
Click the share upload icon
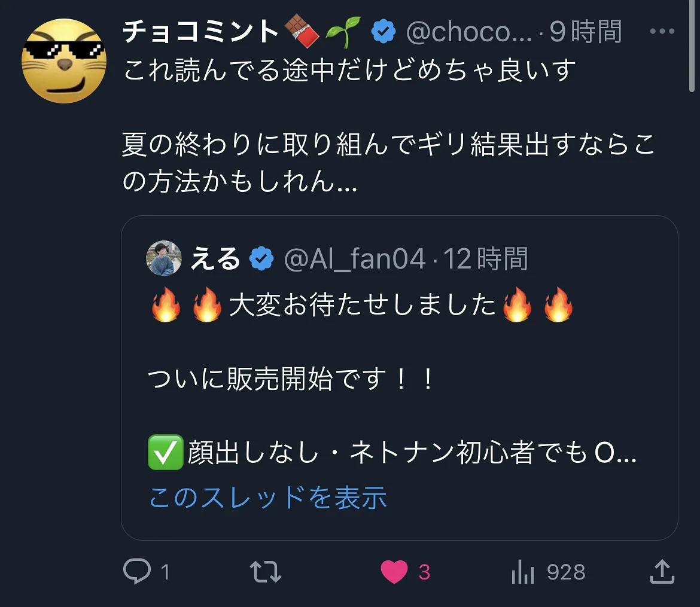pos(662,571)
